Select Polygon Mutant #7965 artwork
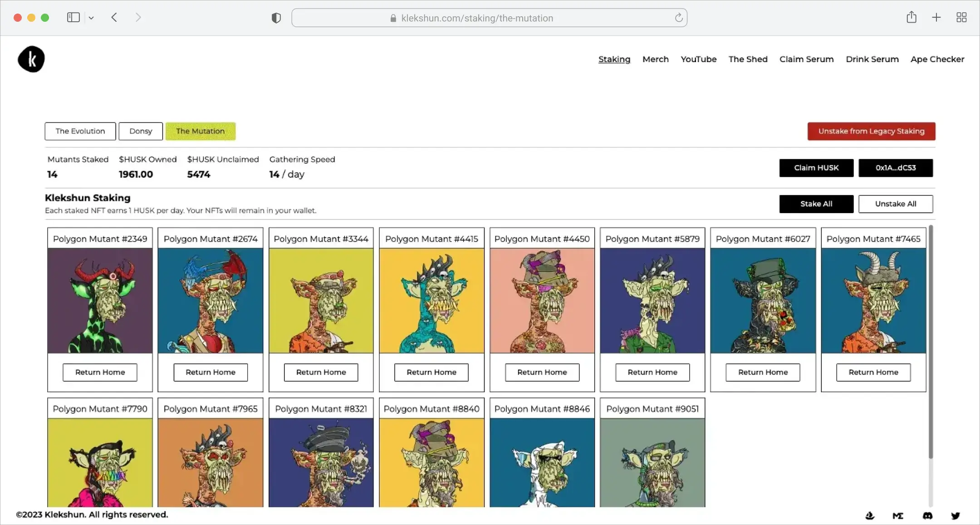Viewport: 980px width, 525px height. 211,462
